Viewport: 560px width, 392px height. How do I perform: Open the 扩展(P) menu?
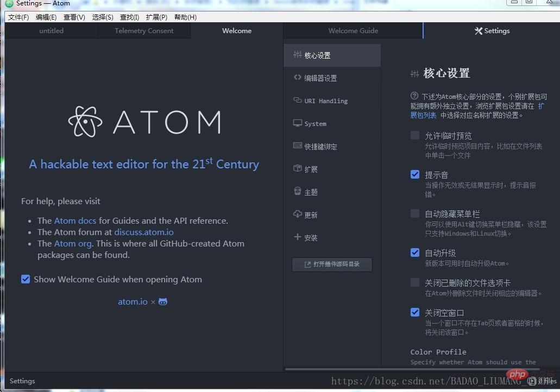(x=156, y=17)
